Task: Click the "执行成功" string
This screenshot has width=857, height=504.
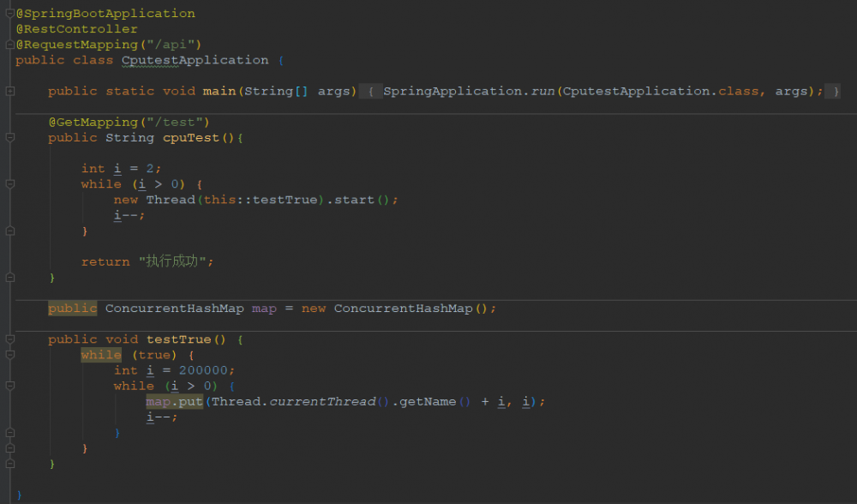Action: pos(171,261)
